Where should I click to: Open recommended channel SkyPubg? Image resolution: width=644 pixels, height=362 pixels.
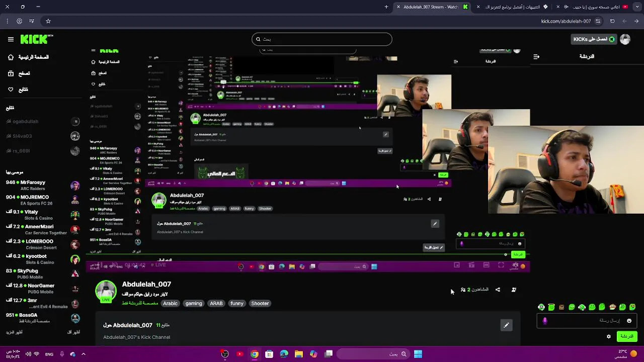tap(43, 274)
